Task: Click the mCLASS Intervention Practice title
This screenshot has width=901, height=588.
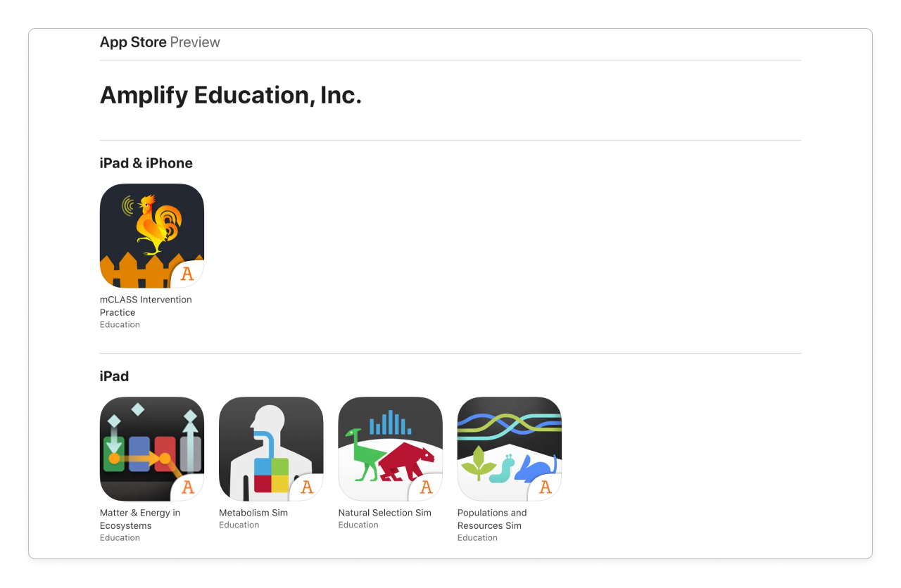Action: click(146, 306)
